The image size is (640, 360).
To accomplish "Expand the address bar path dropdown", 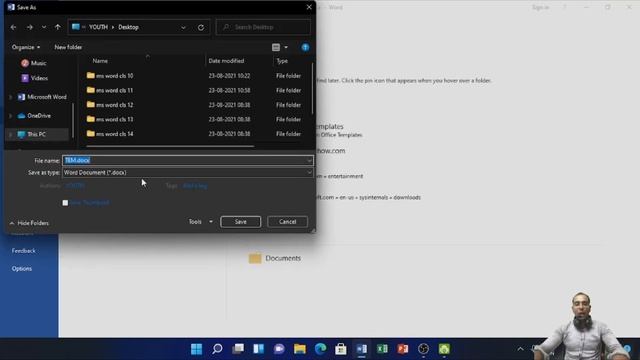I will point(183,27).
